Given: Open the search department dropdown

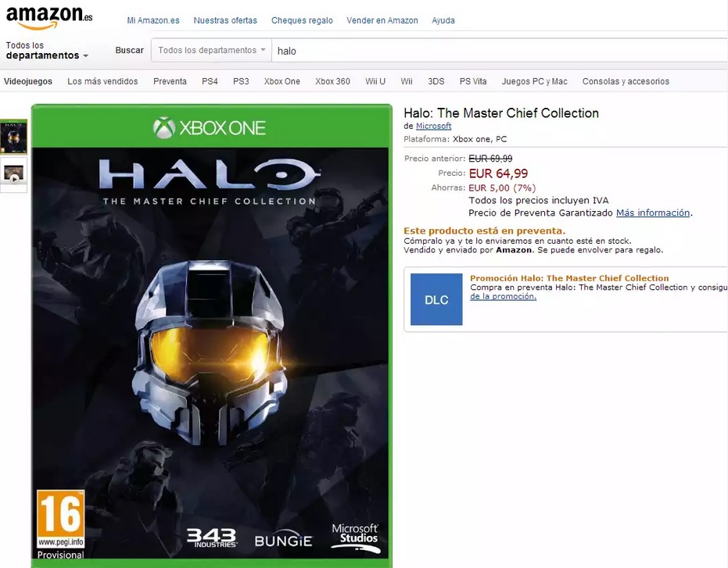Looking at the screenshot, I should click(x=211, y=50).
